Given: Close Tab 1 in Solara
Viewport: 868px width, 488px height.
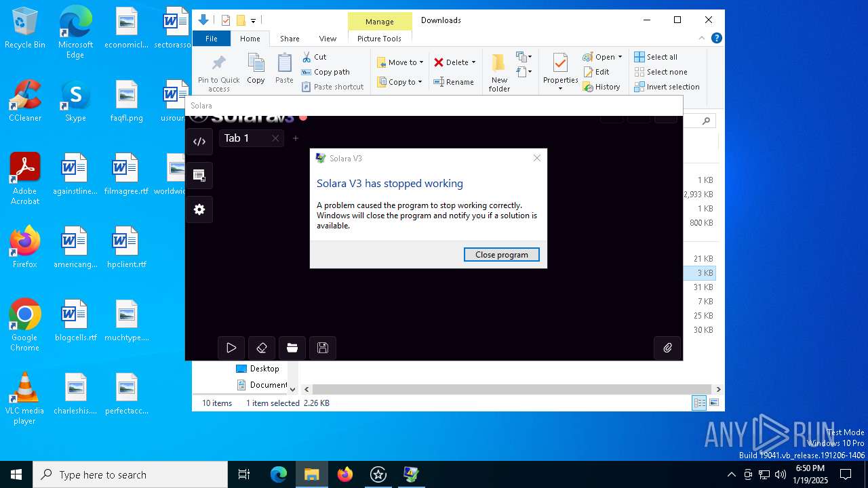Looking at the screenshot, I should pyautogui.click(x=275, y=138).
